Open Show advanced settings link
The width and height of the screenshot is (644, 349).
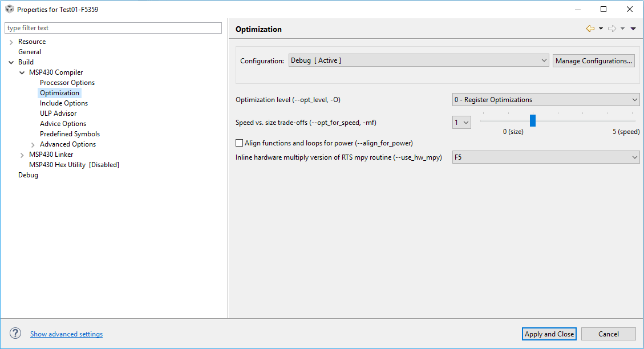pyautogui.click(x=66, y=334)
